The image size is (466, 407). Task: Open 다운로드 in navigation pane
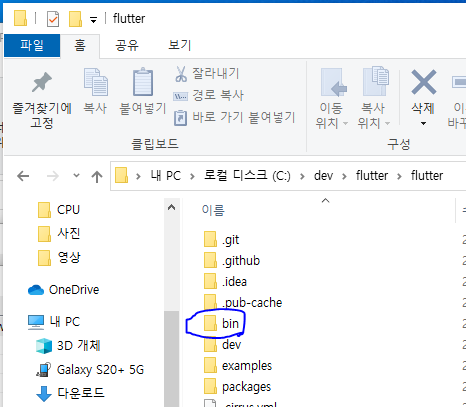pos(70,393)
